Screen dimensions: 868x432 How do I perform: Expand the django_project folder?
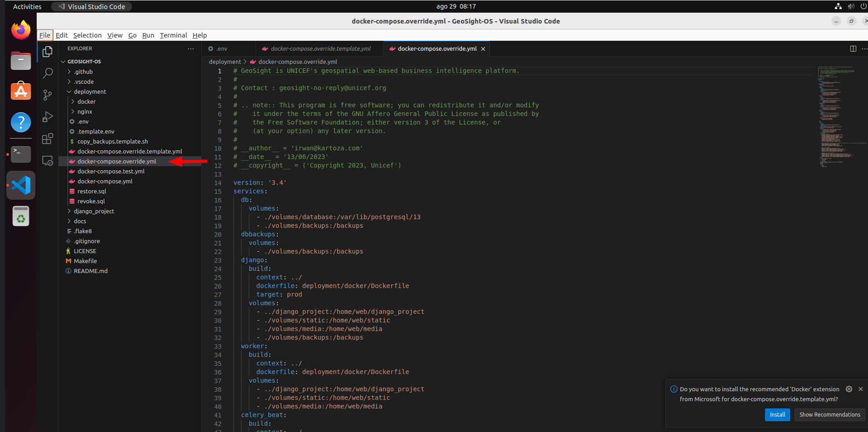pyautogui.click(x=130, y=211)
